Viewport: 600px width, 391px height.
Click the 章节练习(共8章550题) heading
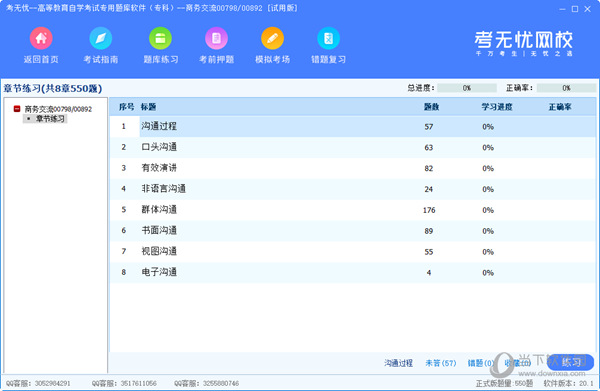[53, 89]
